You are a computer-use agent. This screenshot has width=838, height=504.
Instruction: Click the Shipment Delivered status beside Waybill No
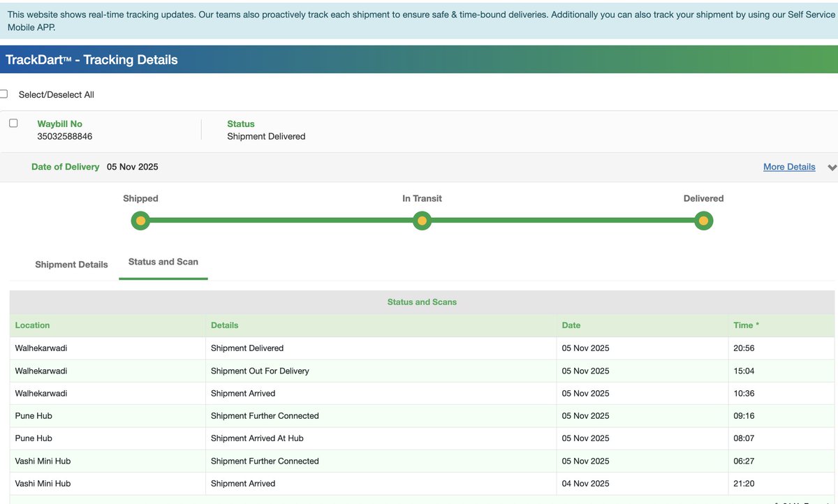266,136
